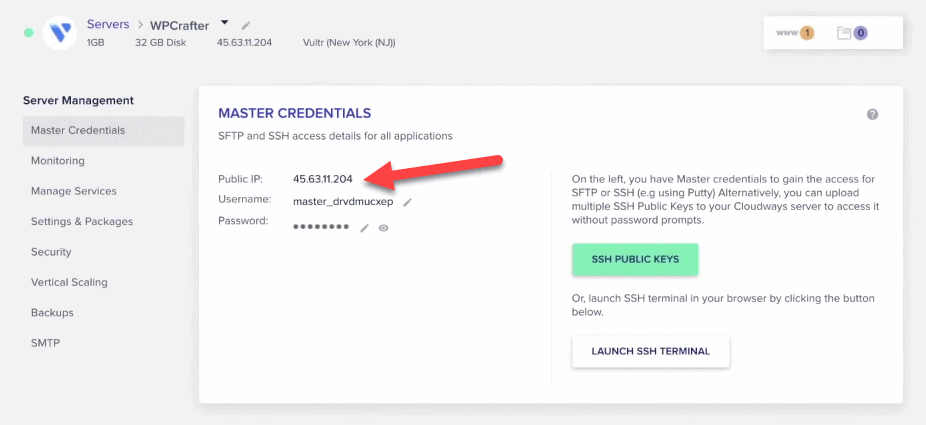Screen dimensions: 926x425
Task: Expand the WPCrafter server dropdown arrow
Action: (x=225, y=22)
